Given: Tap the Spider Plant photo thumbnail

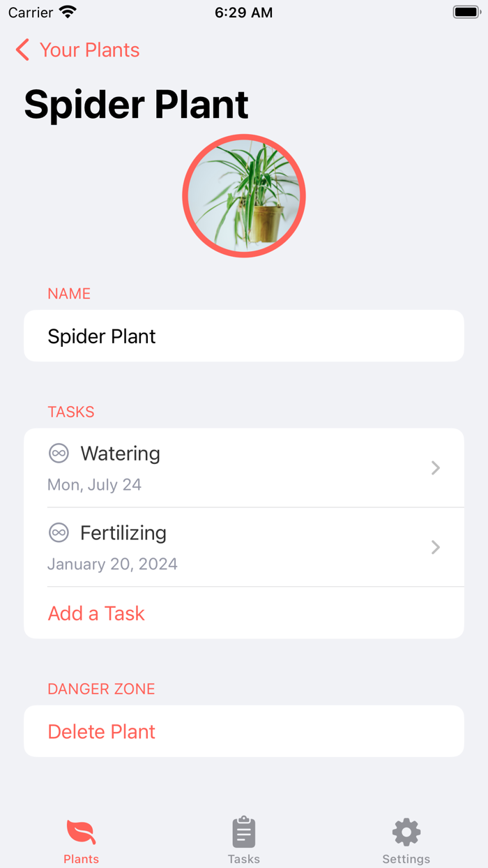Looking at the screenshot, I should [x=244, y=196].
